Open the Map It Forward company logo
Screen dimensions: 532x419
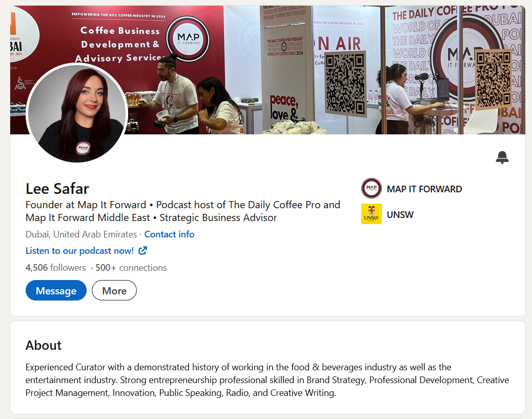click(x=372, y=188)
